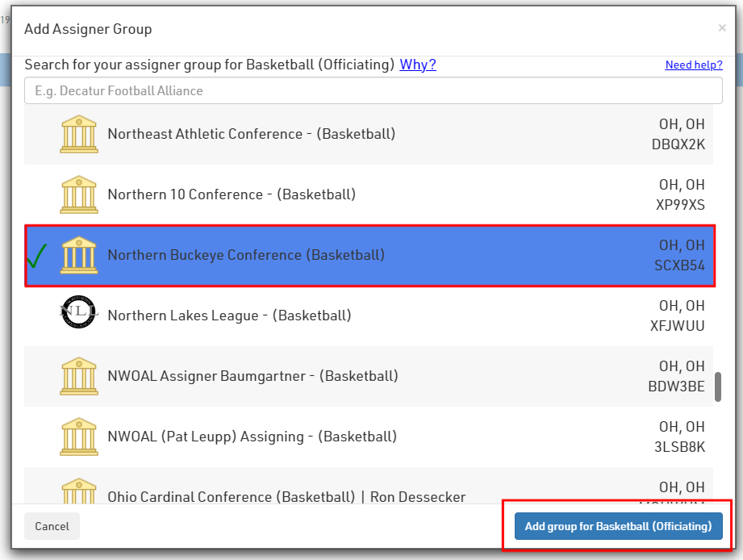Click the Northeast Athletic Conference building icon
This screenshot has height=560, width=743.
click(78, 134)
